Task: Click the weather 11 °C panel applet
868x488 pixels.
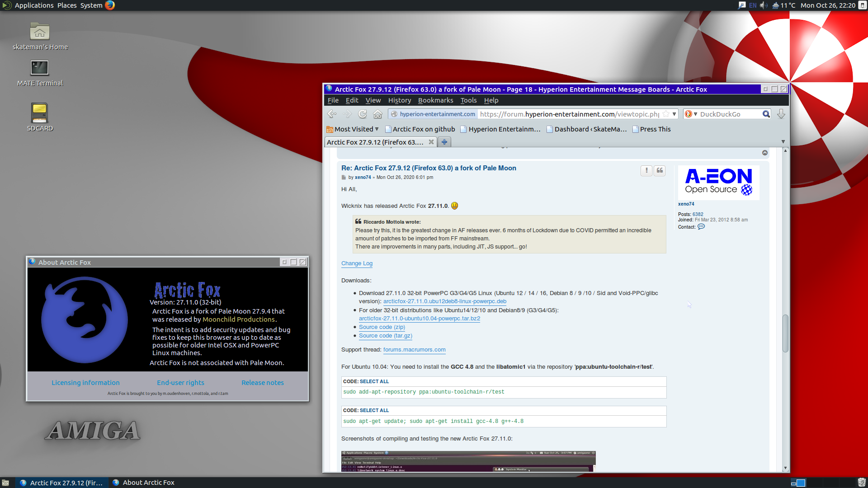Action: (783, 5)
